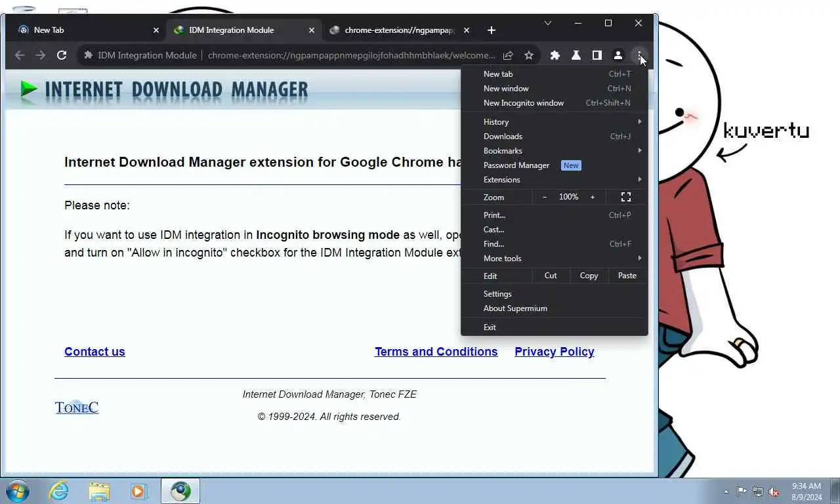Select Find... from the menu
Screen dimensions: 840x504
pos(555,244)
